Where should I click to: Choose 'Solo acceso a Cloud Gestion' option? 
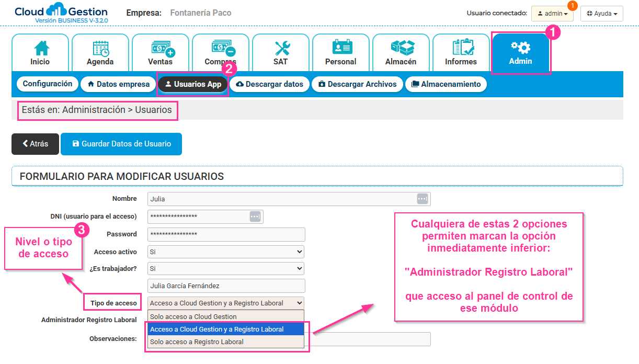pyautogui.click(x=225, y=316)
